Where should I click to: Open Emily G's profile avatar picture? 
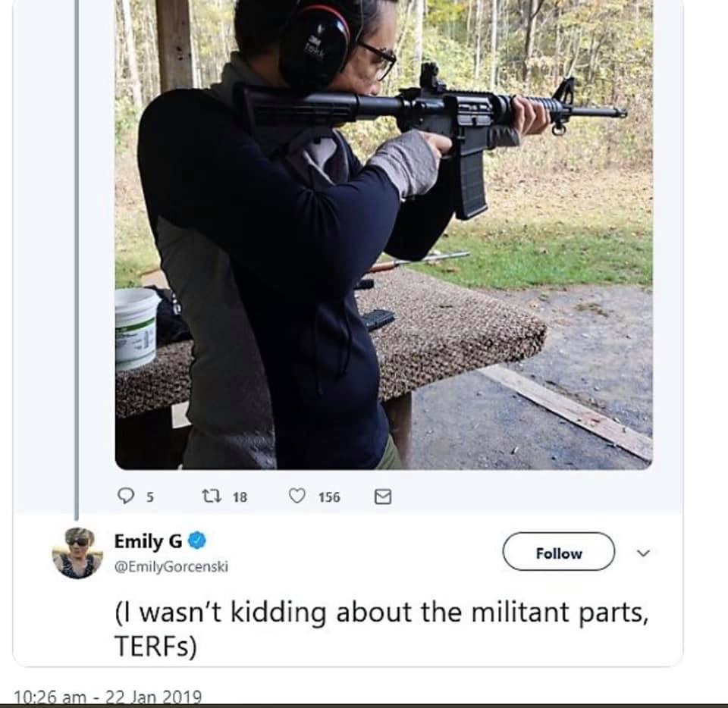(x=77, y=553)
